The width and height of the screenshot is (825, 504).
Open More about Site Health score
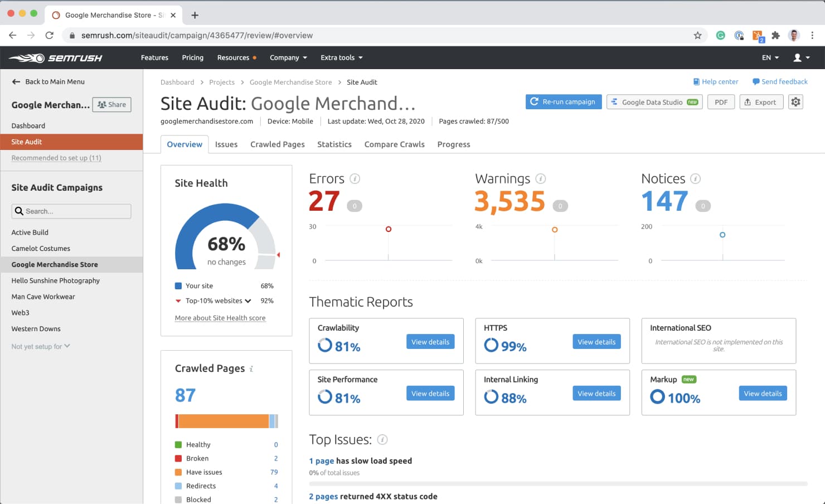coord(220,318)
